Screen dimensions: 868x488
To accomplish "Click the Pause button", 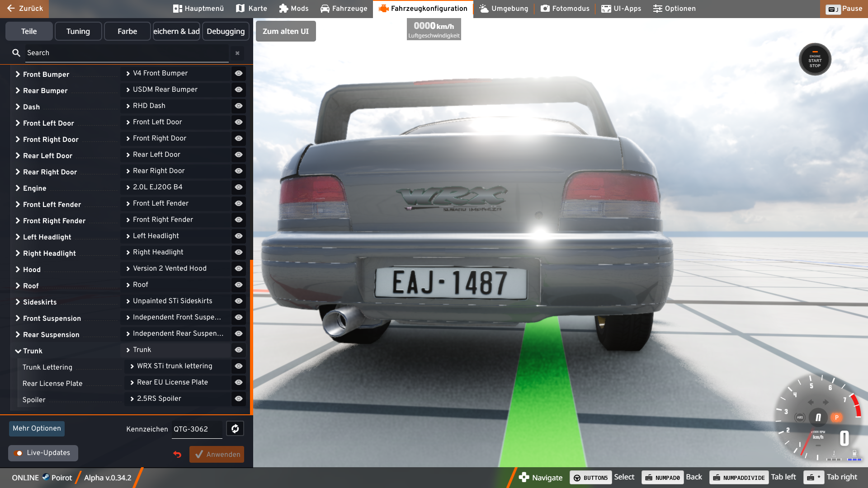I will [x=844, y=9].
